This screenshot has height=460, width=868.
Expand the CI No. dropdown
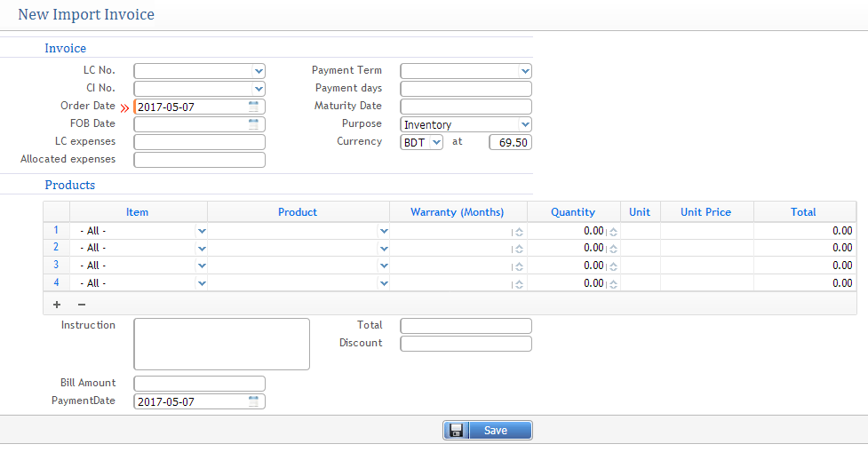(x=259, y=89)
